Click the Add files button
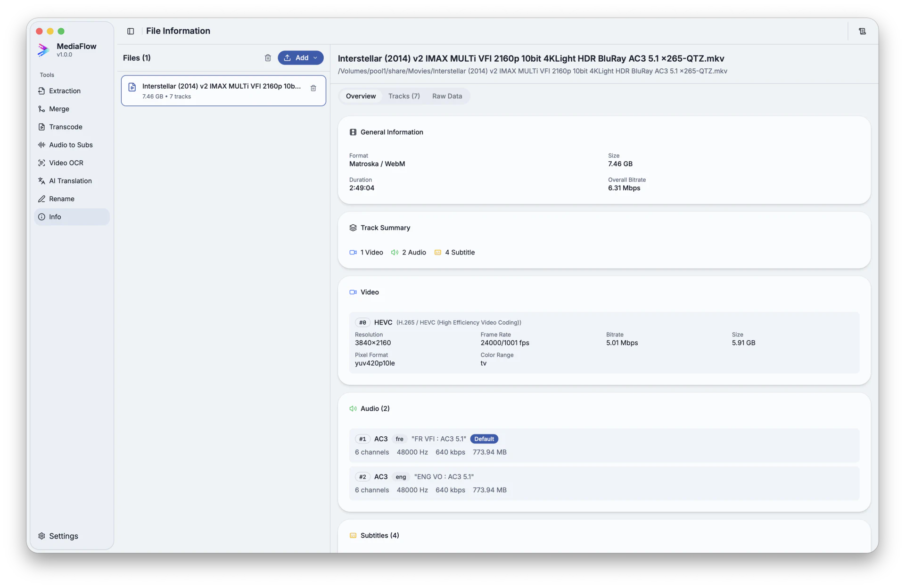The width and height of the screenshot is (905, 588). (x=301, y=58)
